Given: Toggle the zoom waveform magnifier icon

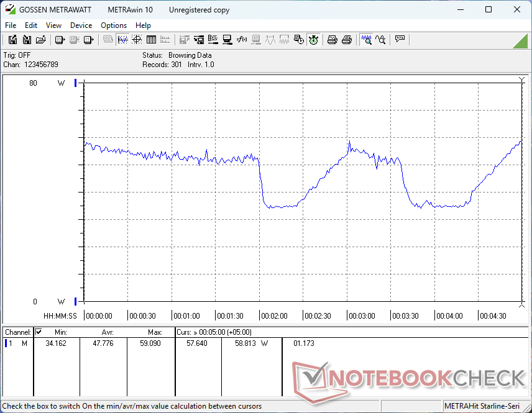Looking at the screenshot, I should click(367, 40).
